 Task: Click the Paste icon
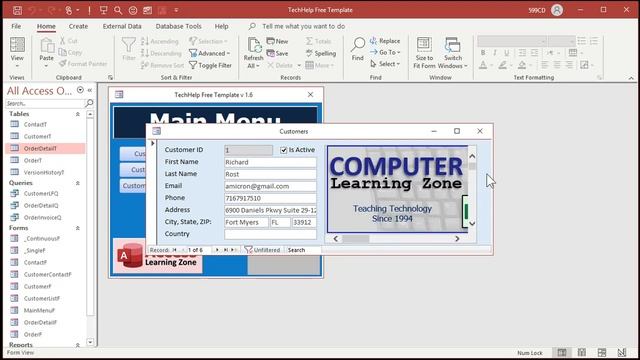pyautogui.click(x=47, y=46)
